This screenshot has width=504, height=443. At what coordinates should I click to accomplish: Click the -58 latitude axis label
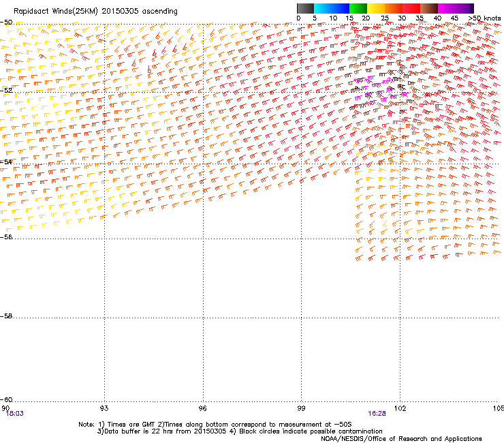(x=6, y=316)
